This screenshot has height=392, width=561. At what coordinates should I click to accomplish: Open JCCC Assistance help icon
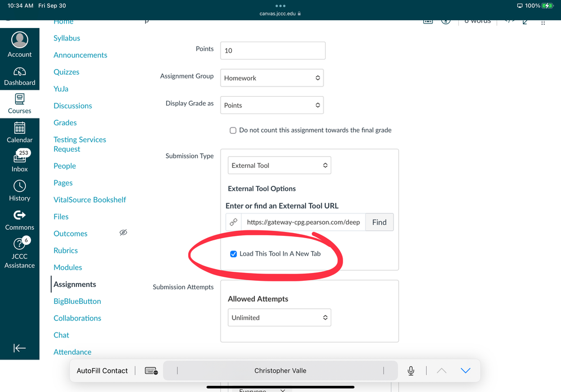20,245
